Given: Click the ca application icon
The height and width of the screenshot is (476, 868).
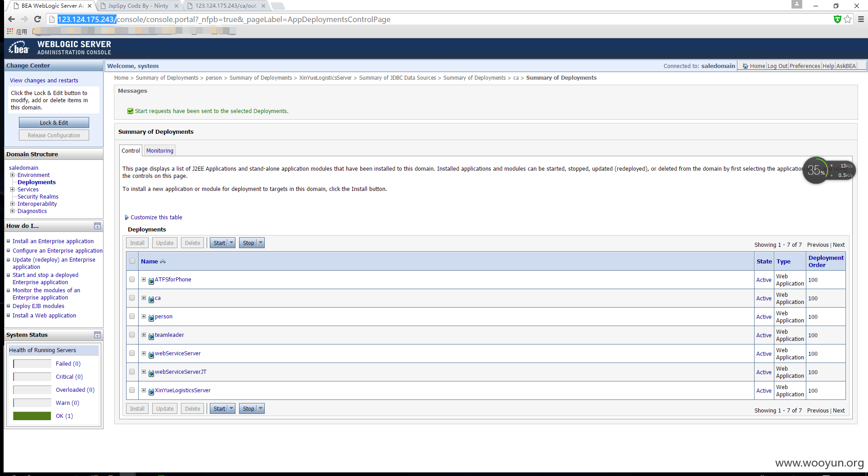Looking at the screenshot, I should (x=151, y=299).
